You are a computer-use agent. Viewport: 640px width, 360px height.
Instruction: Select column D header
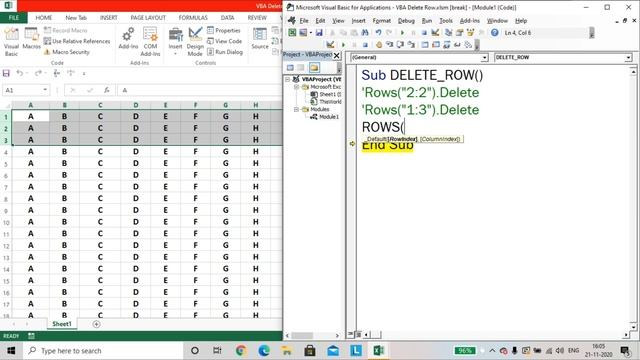click(136, 105)
